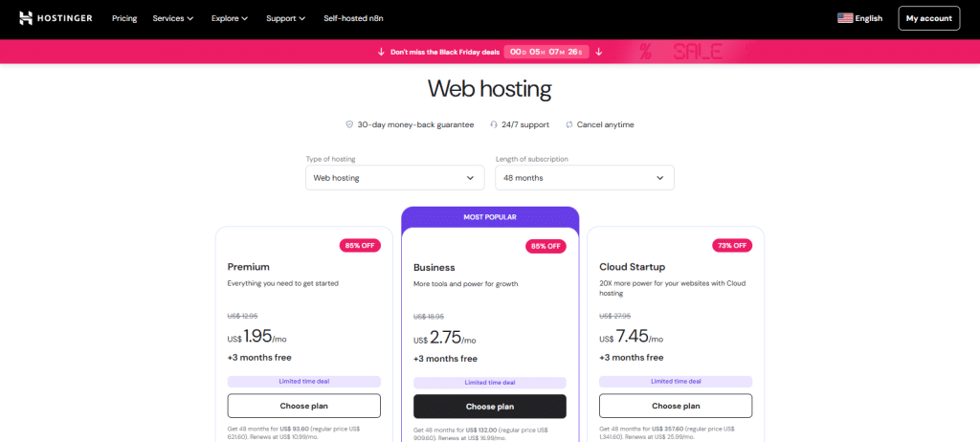
Task: Click the Black Friday deals banner text
Action: click(x=445, y=52)
